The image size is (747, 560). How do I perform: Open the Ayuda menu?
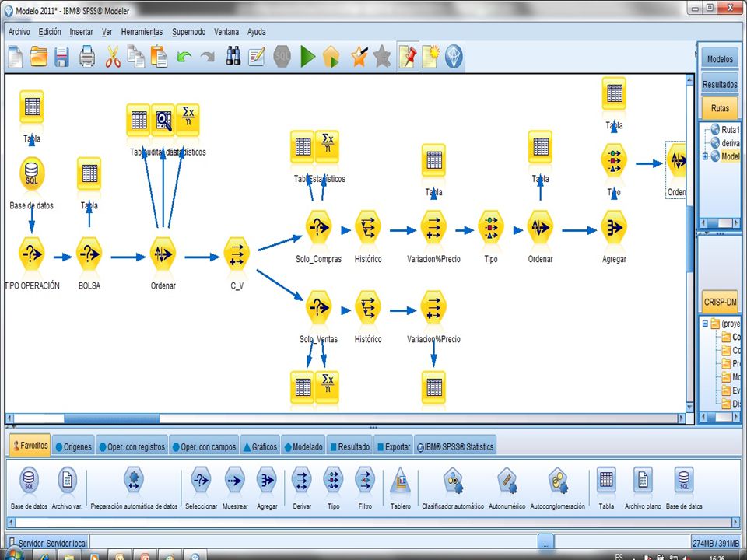pos(256,32)
